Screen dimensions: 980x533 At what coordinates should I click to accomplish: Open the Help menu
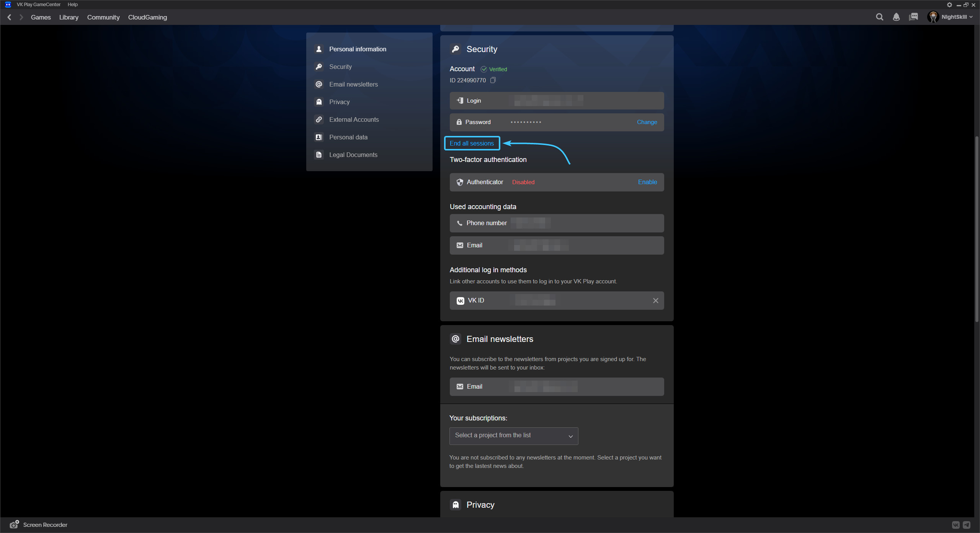(72, 5)
